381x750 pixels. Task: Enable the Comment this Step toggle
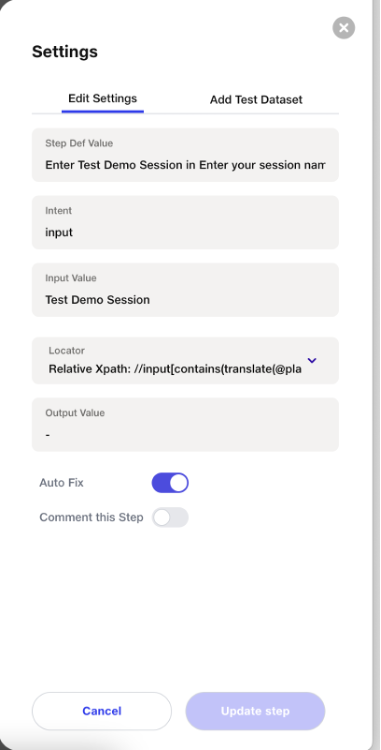pos(170,518)
